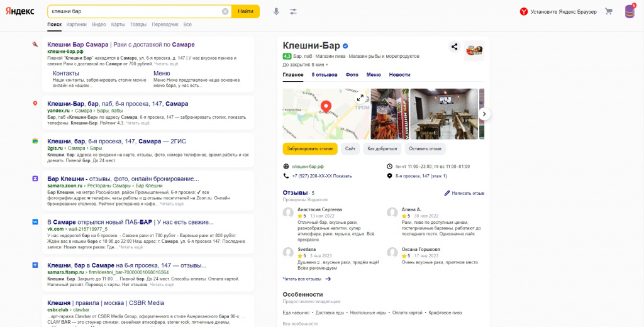Open the shopping cart icon
Image resolution: width=644 pixels, height=327 pixels.
pos(609,11)
